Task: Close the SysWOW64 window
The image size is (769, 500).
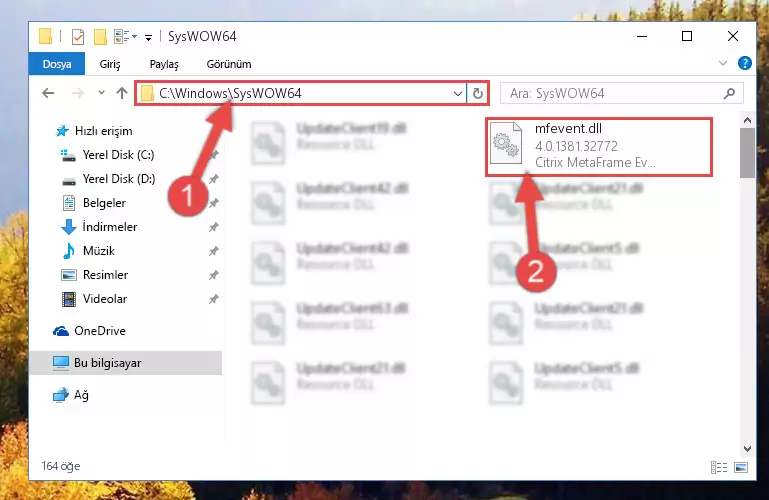Action: [x=733, y=36]
